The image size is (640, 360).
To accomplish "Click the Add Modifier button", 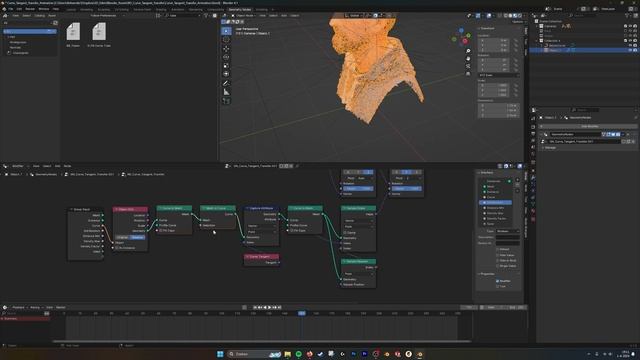I will (589, 127).
